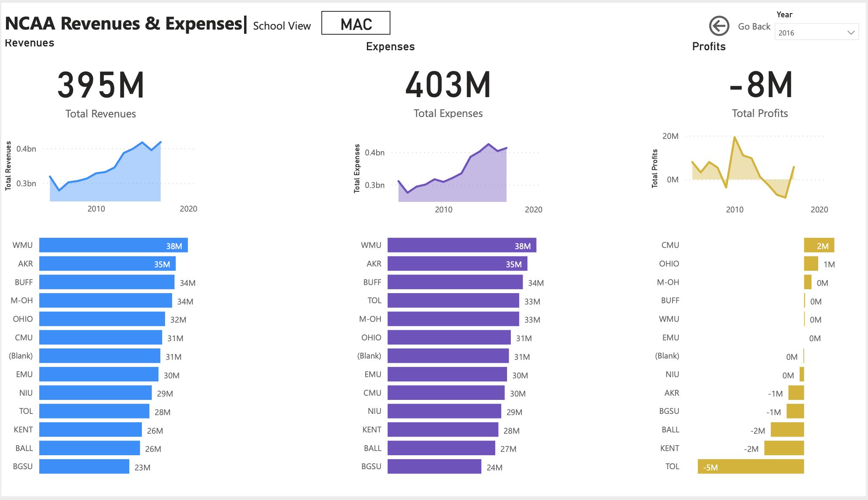Click the School View label
The image size is (868, 500).
click(282, 26)
